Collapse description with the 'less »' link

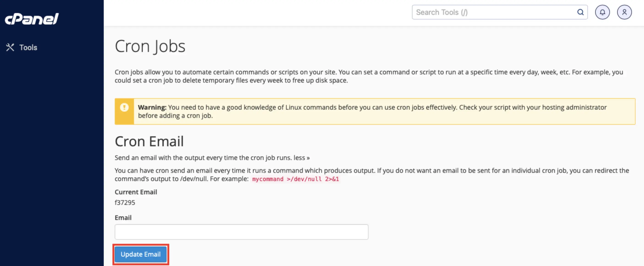pyautogui.click(x=301, y=158)
